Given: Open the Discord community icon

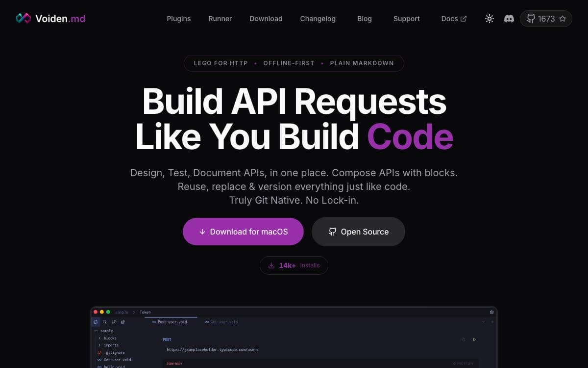Looking at the screenshot, I should pyautogui.click(x=509, y=19).
